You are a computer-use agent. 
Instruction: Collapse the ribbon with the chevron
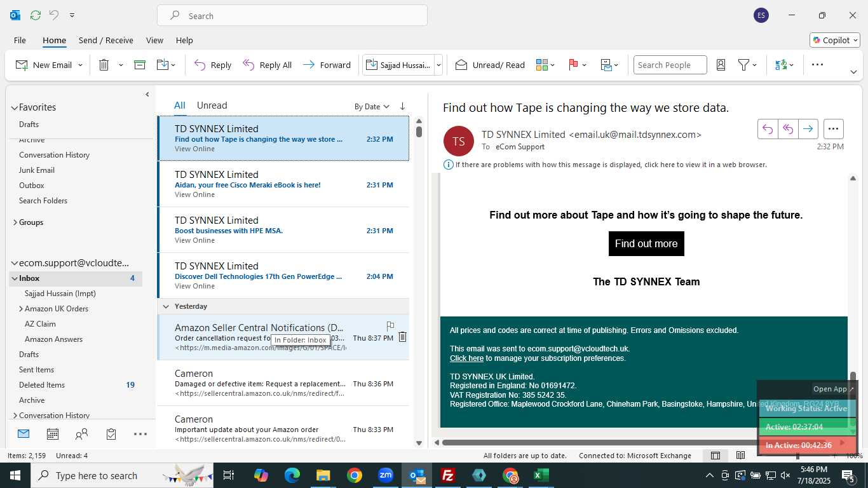click(x=853, y=72)
